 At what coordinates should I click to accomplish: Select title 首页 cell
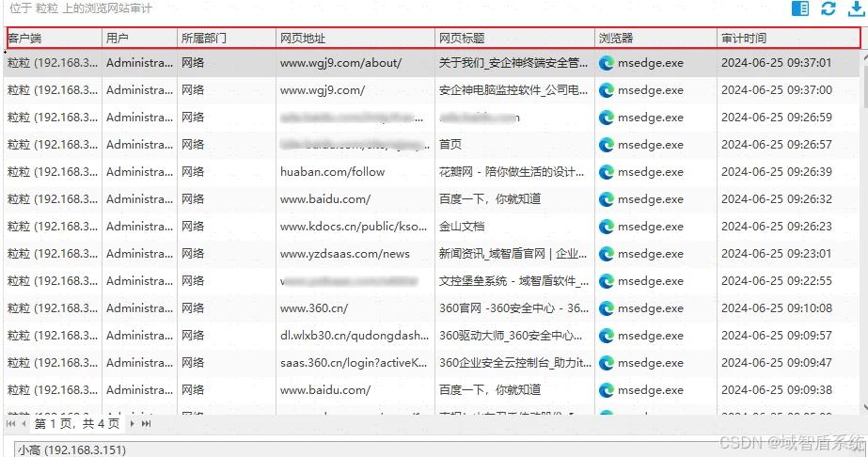(x=450, y=145)
